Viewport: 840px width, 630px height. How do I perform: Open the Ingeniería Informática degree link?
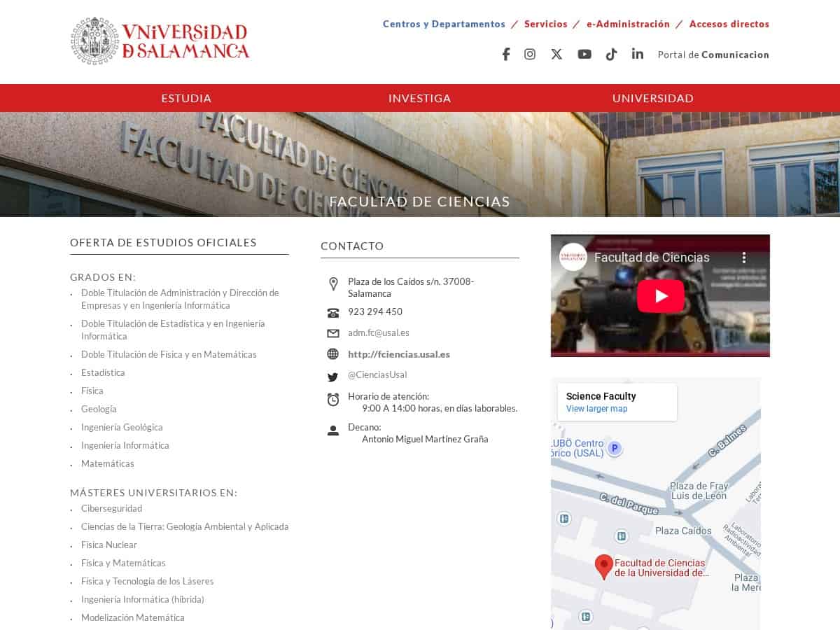pos(125,445)
